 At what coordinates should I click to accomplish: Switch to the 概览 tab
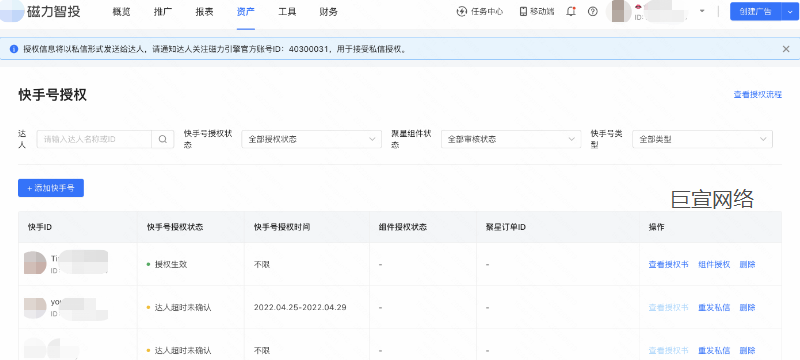click(121, 12)
